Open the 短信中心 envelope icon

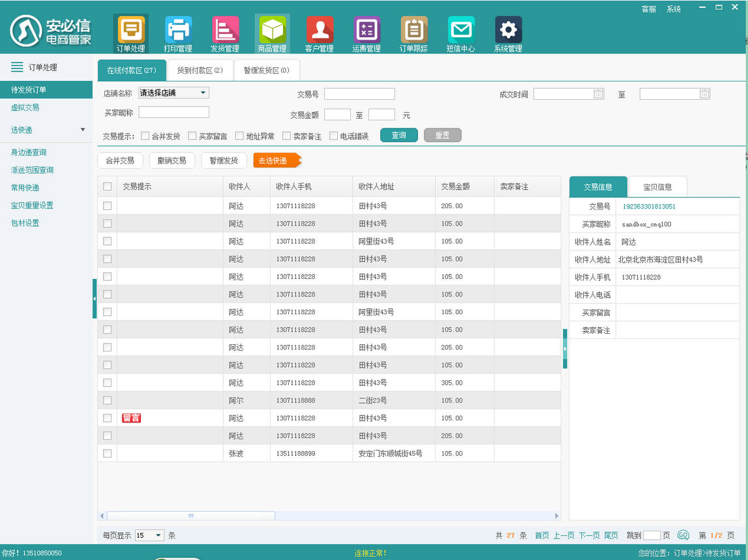pyautogui.click(x=461, y=31)
